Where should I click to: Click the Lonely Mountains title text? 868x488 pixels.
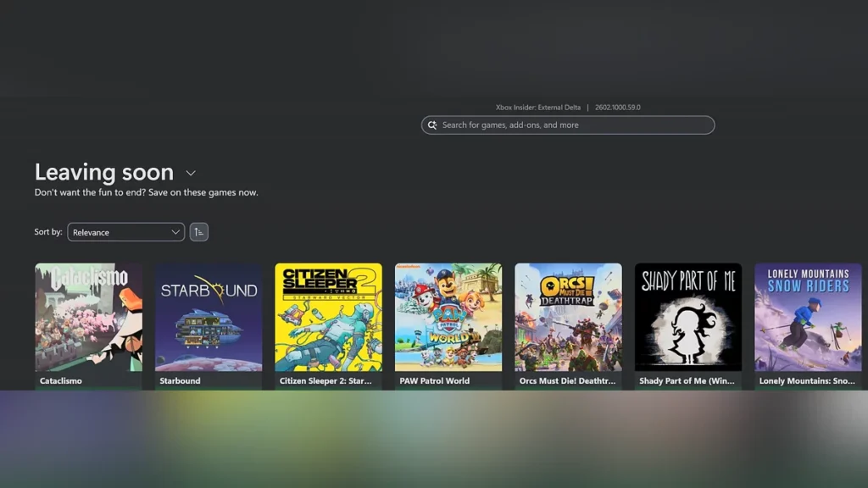click(806, 381)
